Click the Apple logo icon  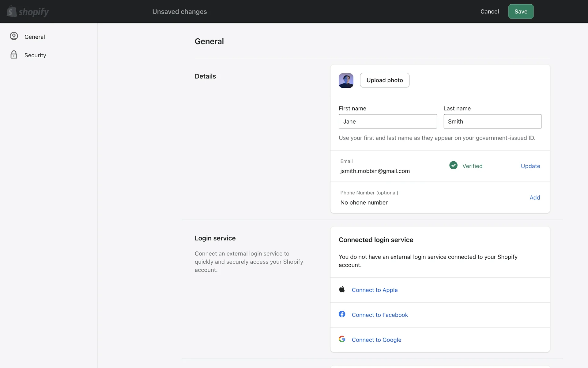[x=342, y=289]
